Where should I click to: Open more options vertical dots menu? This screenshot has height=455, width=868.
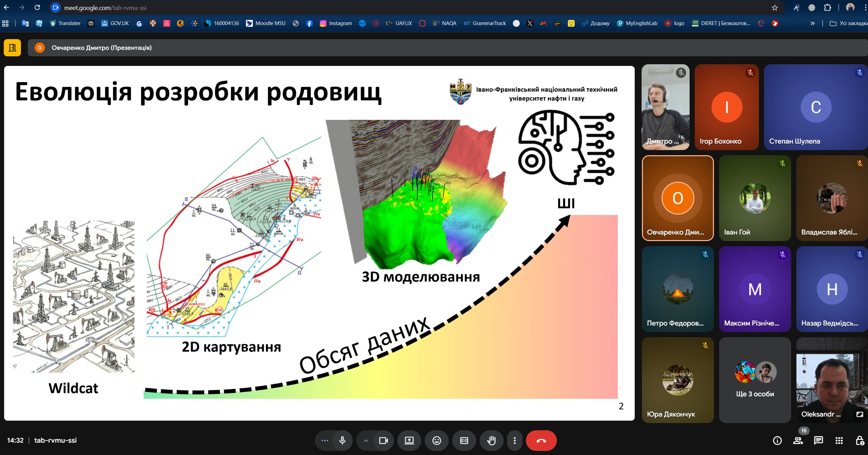click(514, 441)
